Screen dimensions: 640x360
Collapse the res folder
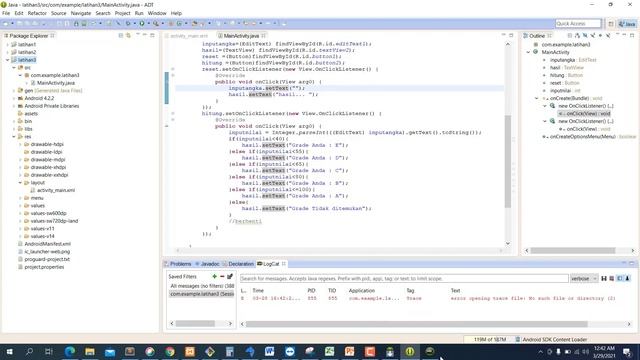[x=14, y=137]
